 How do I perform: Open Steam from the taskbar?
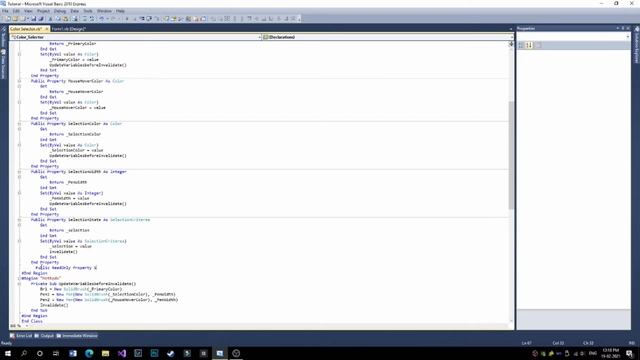(171, 353)
